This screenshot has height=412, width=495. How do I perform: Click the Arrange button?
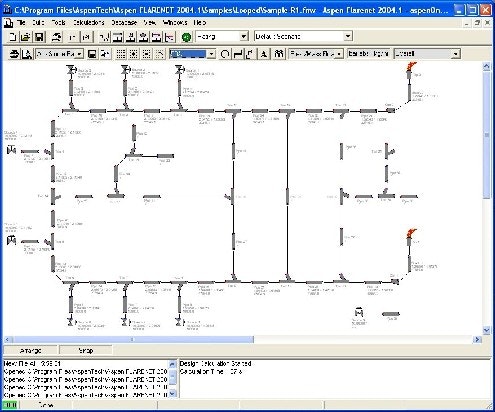pyautogui.click(x=31, y=350)
